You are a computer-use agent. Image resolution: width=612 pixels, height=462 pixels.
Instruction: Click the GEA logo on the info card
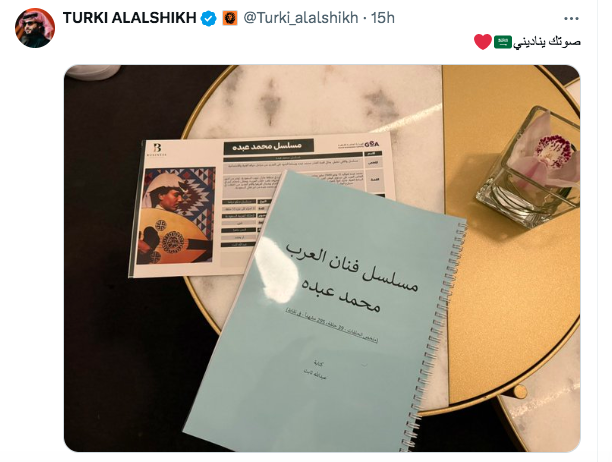point(371,144)
